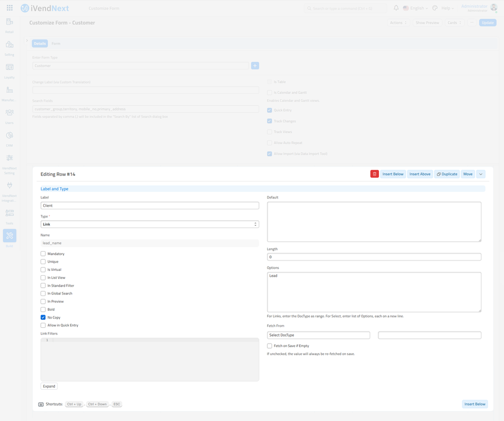This screenshot has height=421, width=504.
Task: Toggle the No Copy checkbox off
Action: (x=43, y=317)
